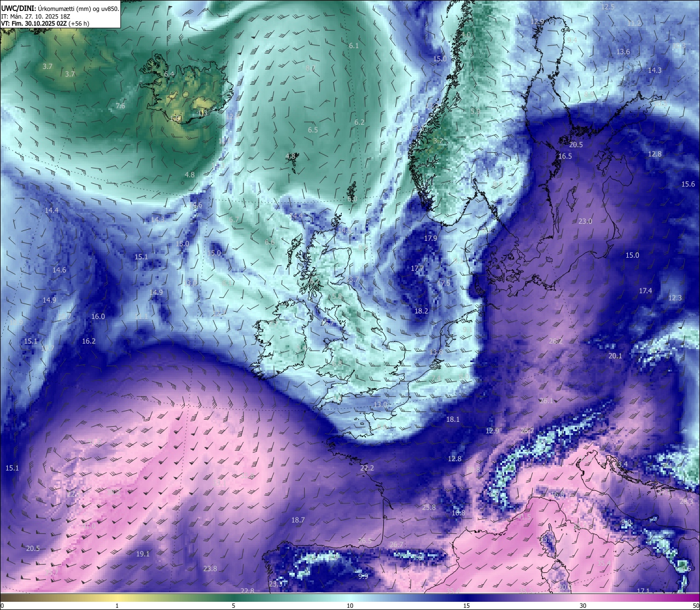Click the 23.0 value label
Screen dimensions: 700x610
pos(585,222)
